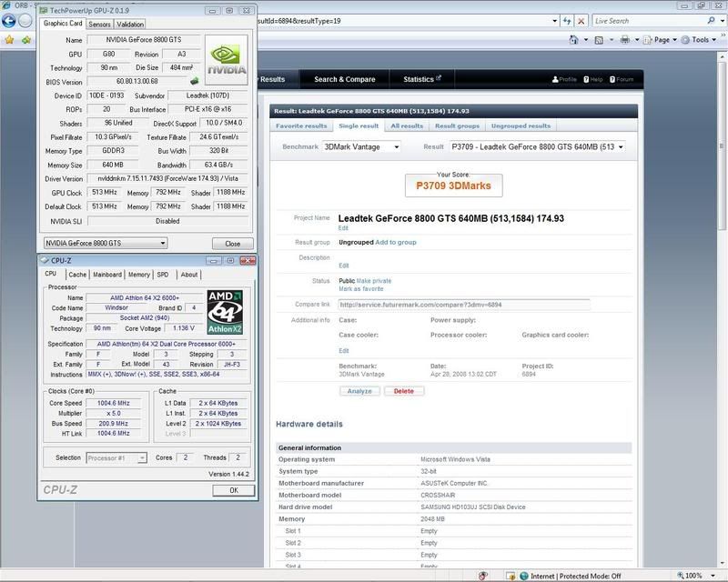Click the Live Search magnifier icon
The width and height of the screenshot is (728, 582).
(x=711, y=21)
